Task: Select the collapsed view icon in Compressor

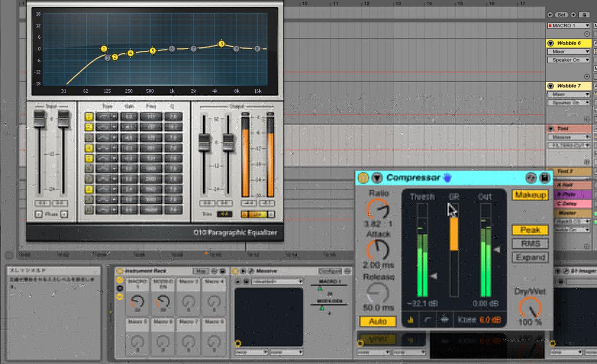Action: pyautogui.click(x=411, y=320)
